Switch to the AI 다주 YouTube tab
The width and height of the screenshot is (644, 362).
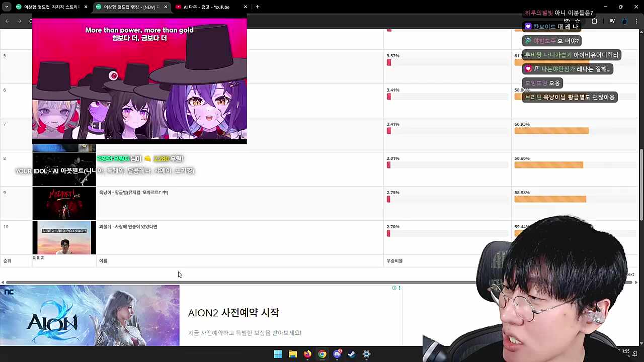point(206,7)
